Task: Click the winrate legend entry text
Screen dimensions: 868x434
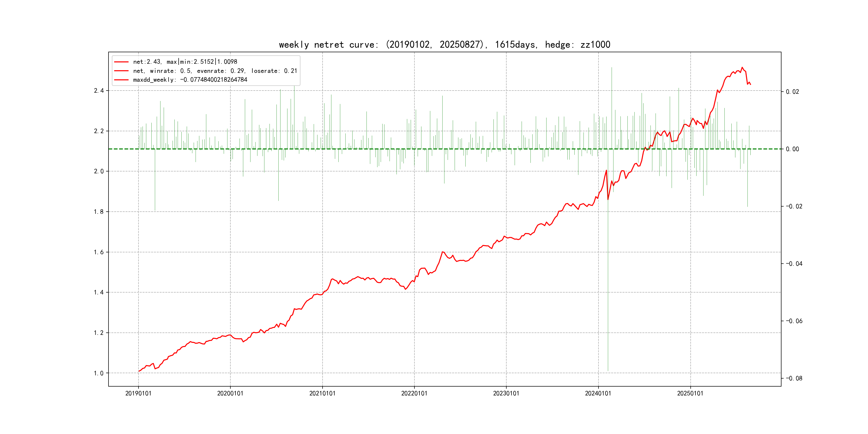Action: (x=215, y=71)
